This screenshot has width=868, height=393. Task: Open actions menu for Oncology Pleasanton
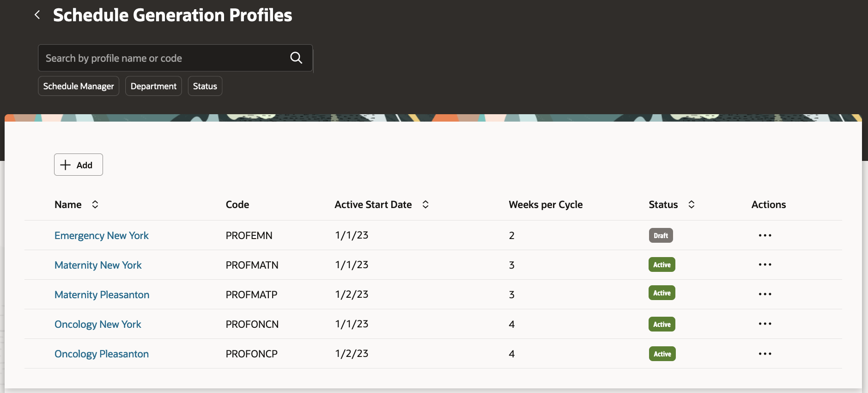765,354
